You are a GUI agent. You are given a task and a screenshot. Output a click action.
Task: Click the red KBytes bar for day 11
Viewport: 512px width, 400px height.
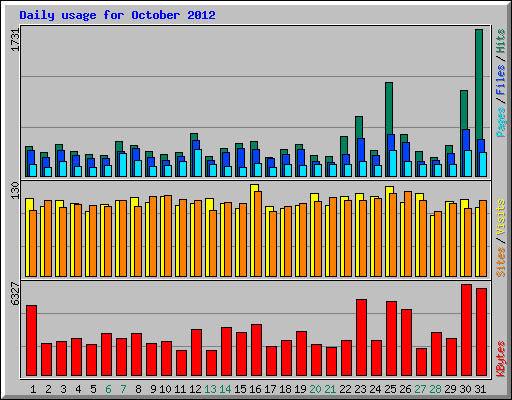click(182, 363)
